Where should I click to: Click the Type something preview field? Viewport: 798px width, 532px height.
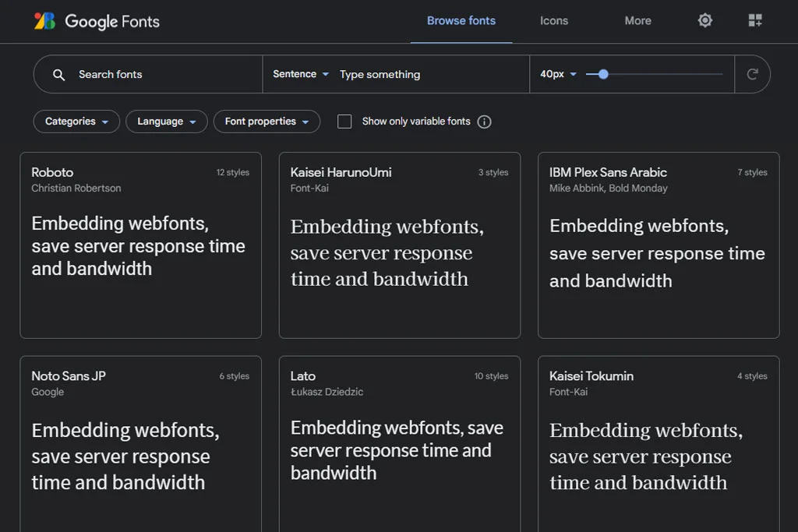(429, 75)
